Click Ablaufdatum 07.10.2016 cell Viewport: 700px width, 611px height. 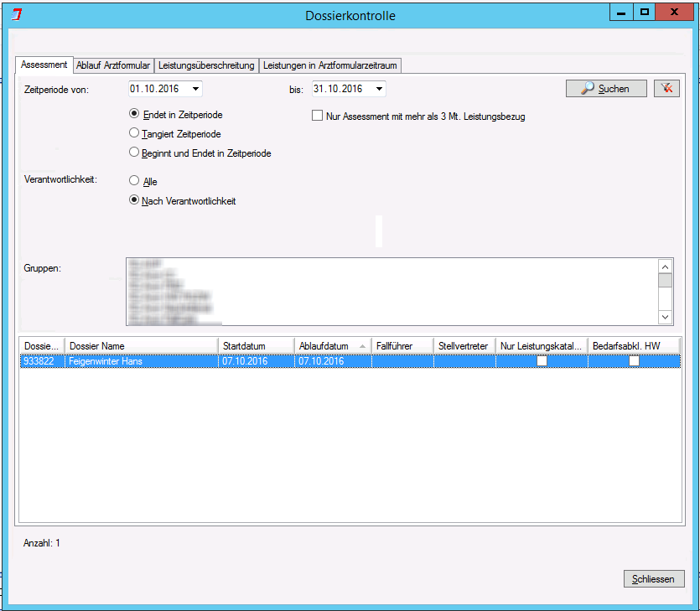(x=333, y=361)
